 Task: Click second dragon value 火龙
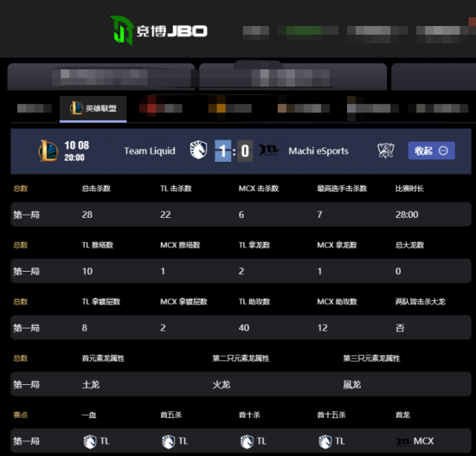[x=222, y=385]
